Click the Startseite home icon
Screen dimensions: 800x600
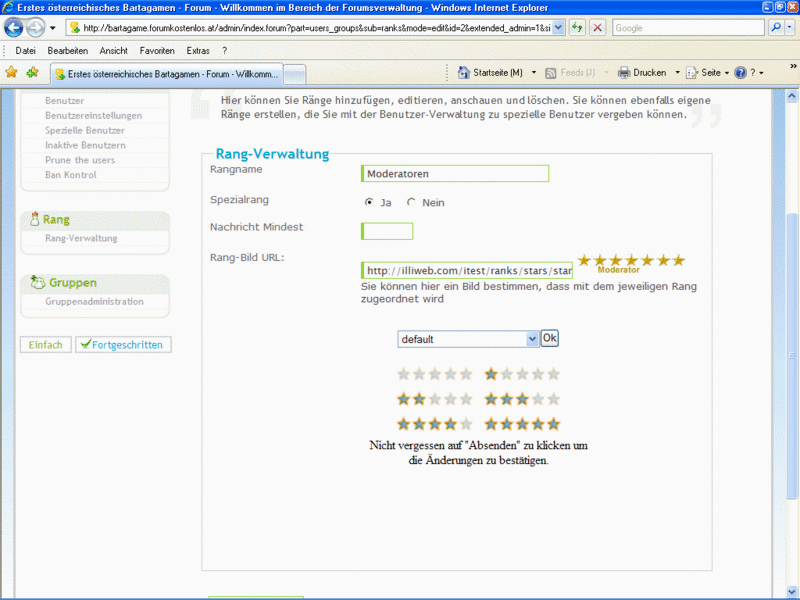point(463,72)
